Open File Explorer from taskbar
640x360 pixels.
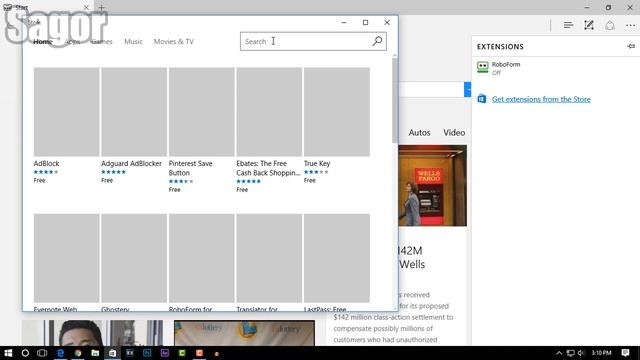(95, 353)
